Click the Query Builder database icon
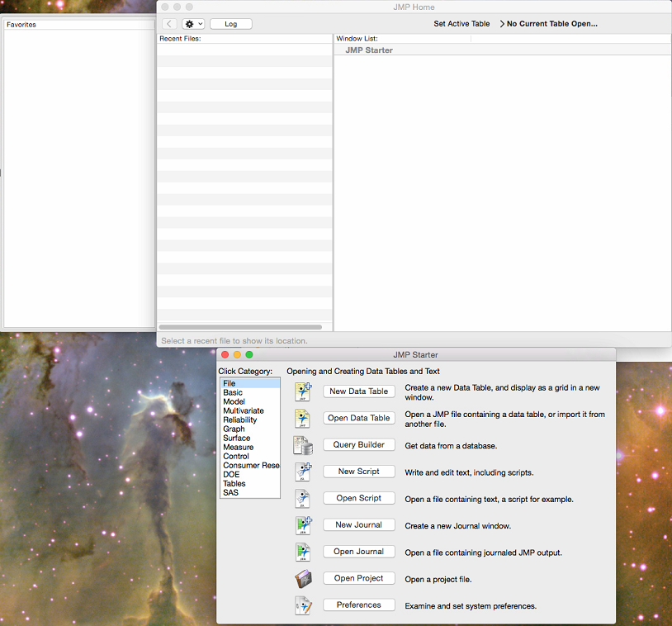Image resolution: width=672 pixels, height=626 pixels. tap(303, 445)
